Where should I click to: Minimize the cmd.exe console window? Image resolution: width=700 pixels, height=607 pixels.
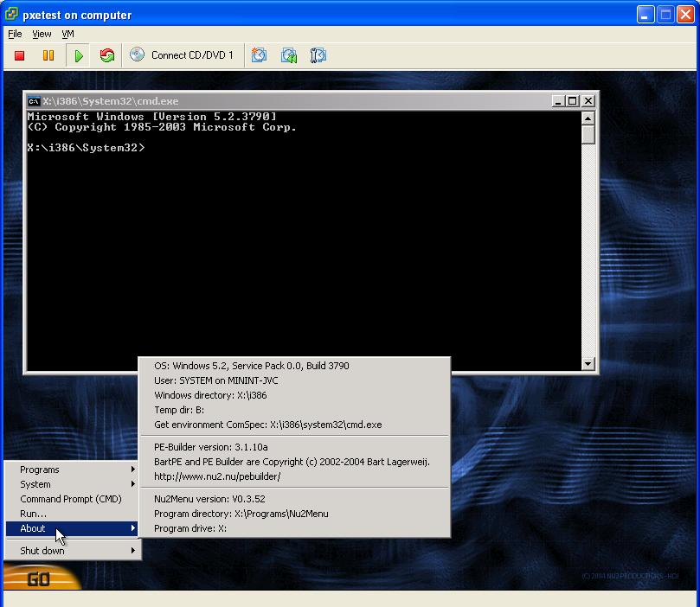point(557,101)
